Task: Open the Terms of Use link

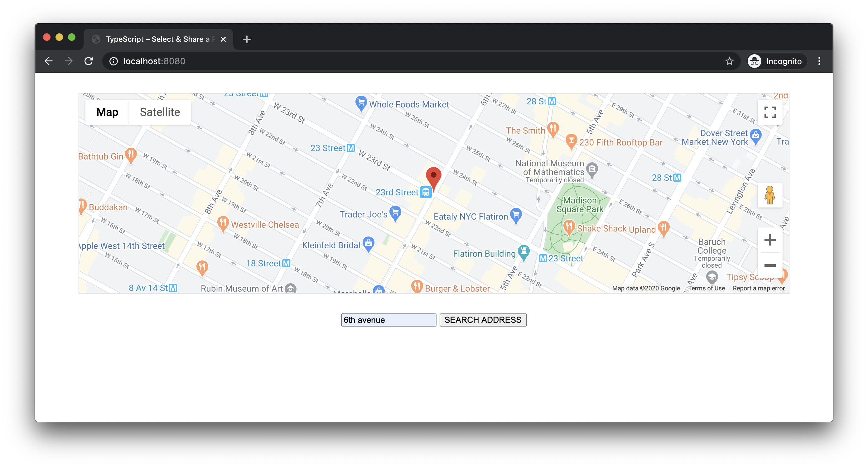Action: click(x=706, y=288)
